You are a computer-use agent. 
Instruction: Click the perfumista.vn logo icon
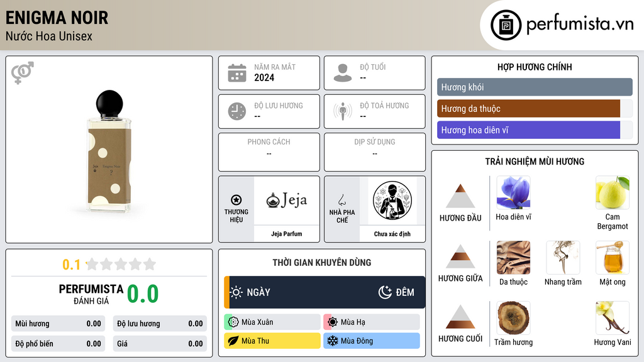coord(506,25)
